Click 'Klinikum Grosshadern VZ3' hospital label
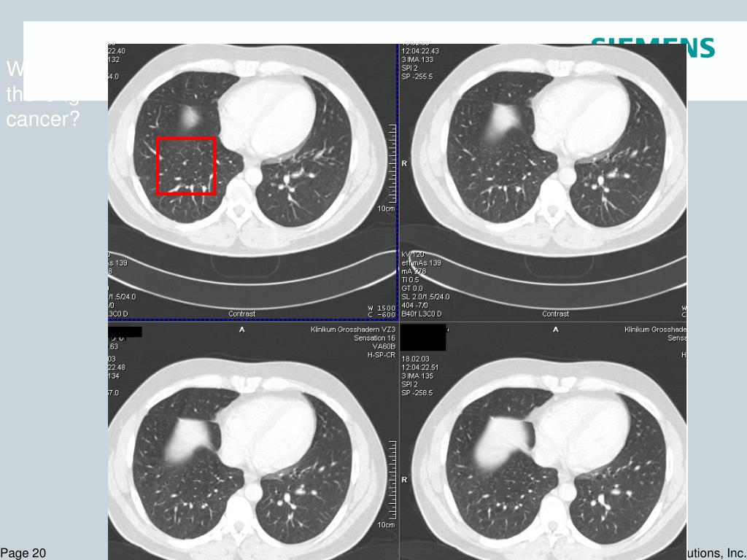Viewport: 747px width, 560px height. click(x=352, y=330)
